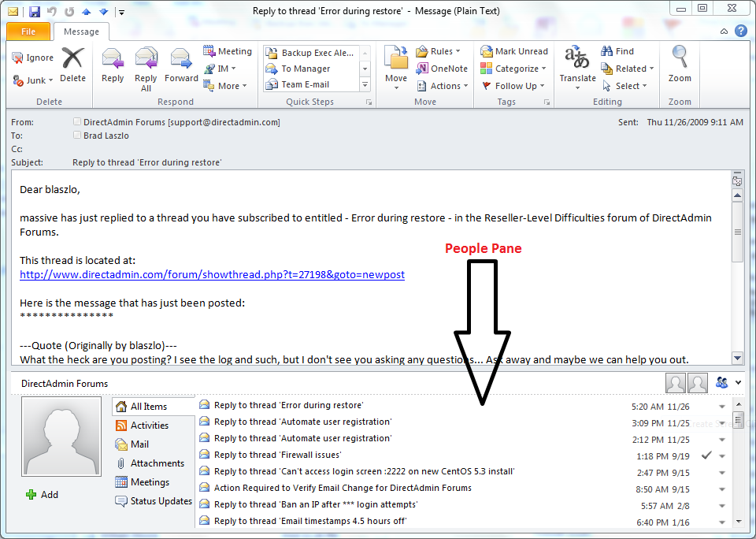Apply Backup Exec Ale... quick step

click(x=312, y=53)
